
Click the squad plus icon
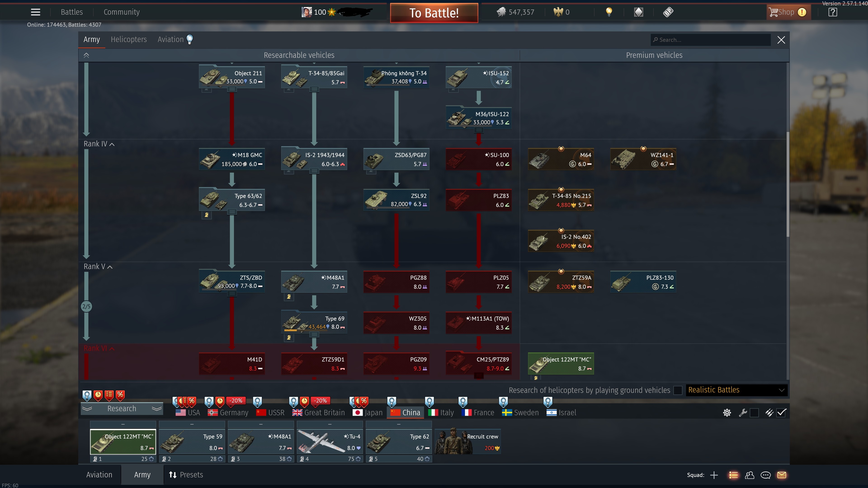[714, 475]
